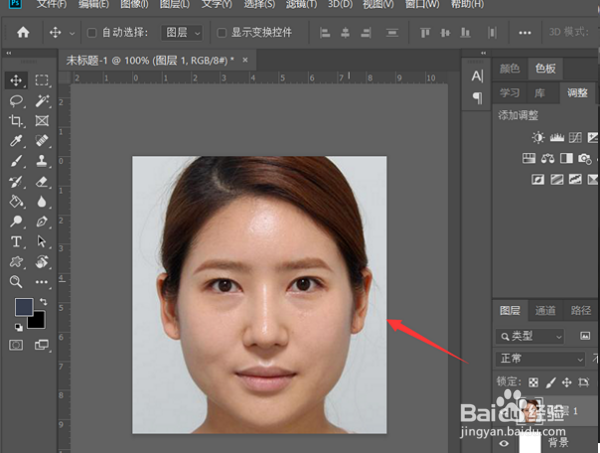Viewport: 600px width, 453px height.
Task: Select the Pen tool
Action: click(x=42, y=222)
